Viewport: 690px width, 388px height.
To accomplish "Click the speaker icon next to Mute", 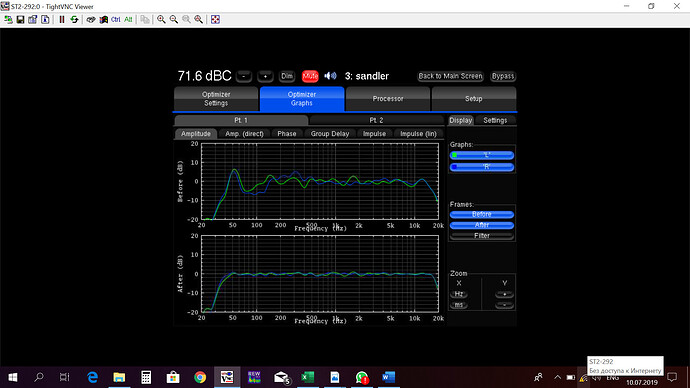I will pyautogui.click(x=330, y=76).
